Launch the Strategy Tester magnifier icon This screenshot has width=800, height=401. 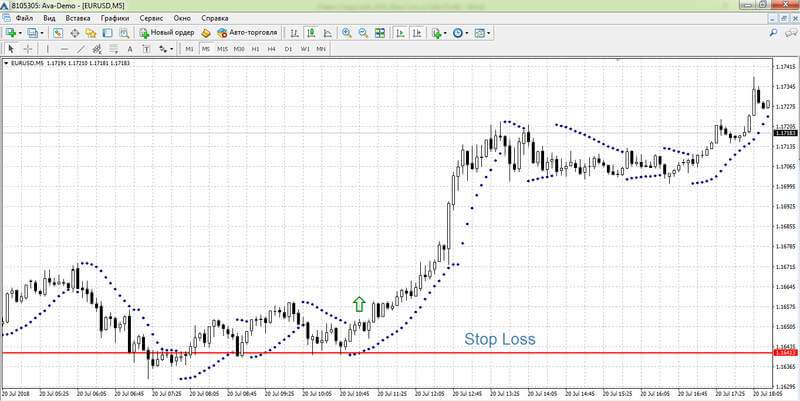(123, 33)
